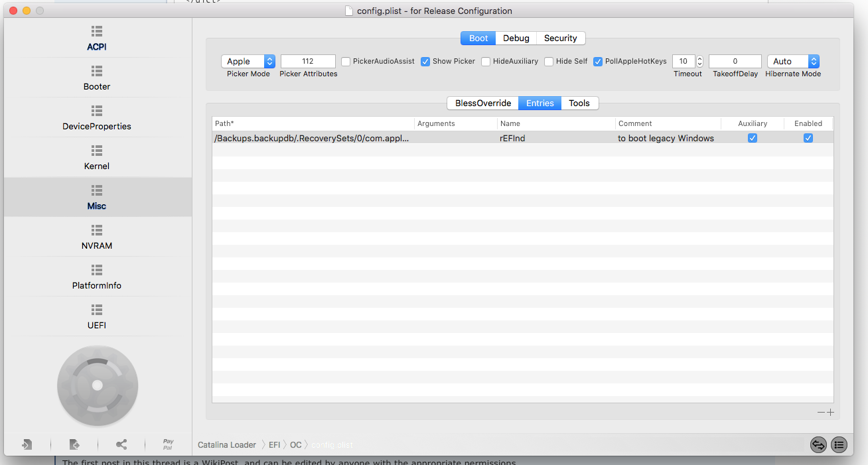Screen dimensions: 868x465
Task: Click the import icon in the bottom toolbar
Action: click(x=27, y=444)
